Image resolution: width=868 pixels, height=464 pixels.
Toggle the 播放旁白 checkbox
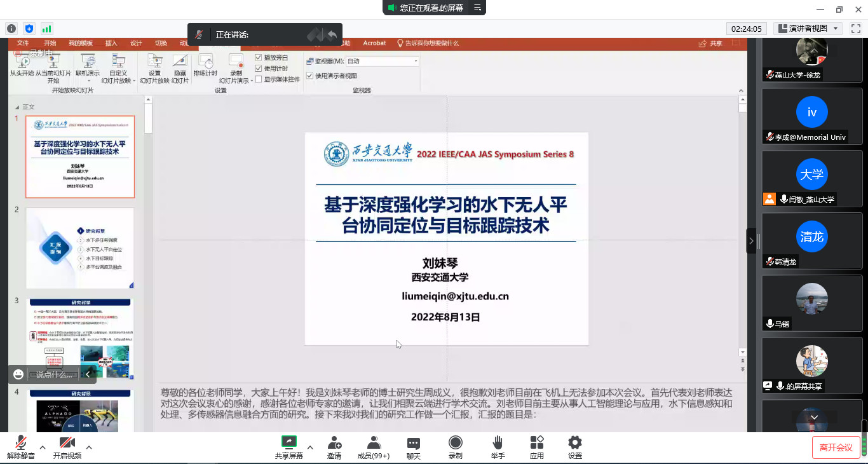tap(259, 58)
